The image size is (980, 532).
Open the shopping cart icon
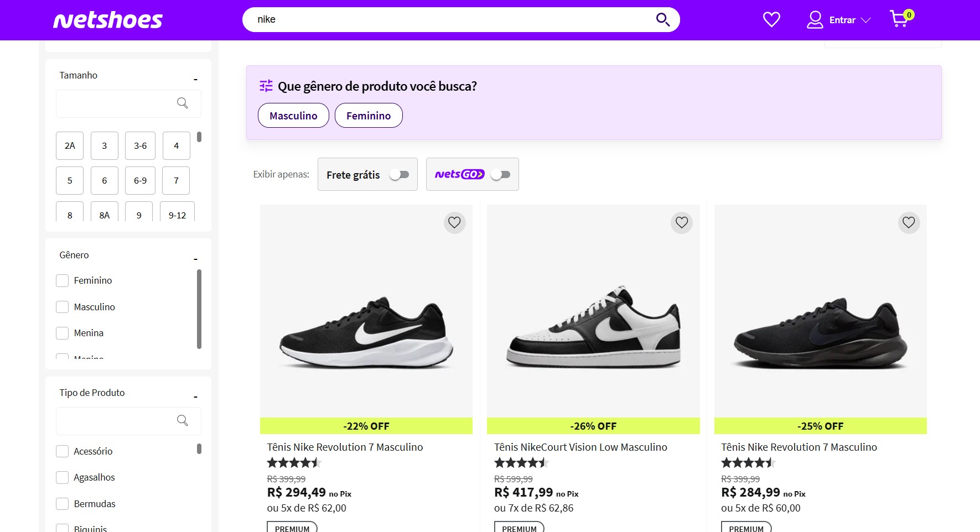900,19
